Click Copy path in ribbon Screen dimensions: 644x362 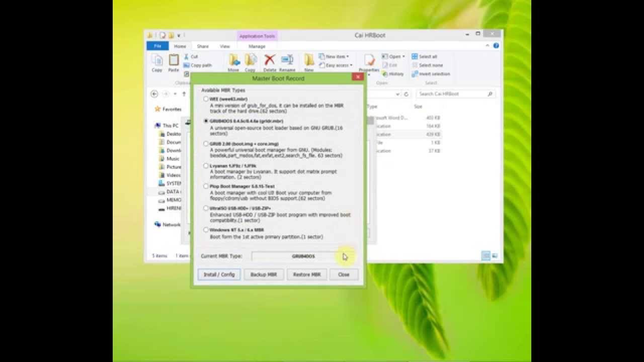coord(198,65)
